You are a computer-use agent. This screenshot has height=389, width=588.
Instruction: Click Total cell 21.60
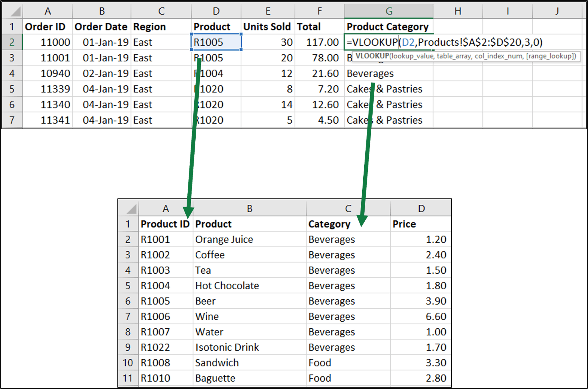coord(319,73)
